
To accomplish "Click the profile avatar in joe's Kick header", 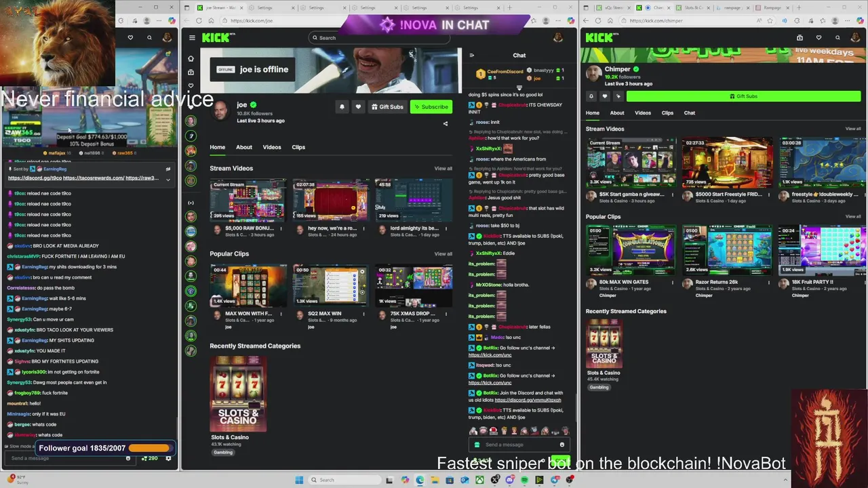I will coord(558,38).
